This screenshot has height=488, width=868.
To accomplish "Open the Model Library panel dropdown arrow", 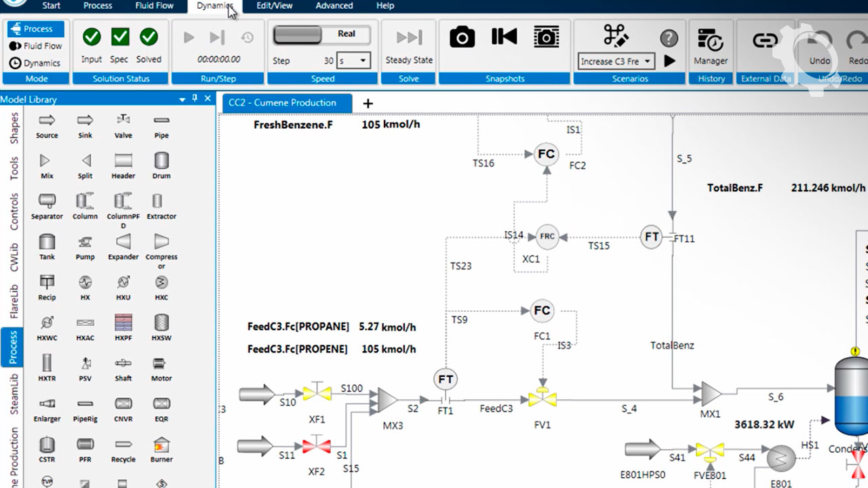I will pyautogui.click(x=182, y=100).
